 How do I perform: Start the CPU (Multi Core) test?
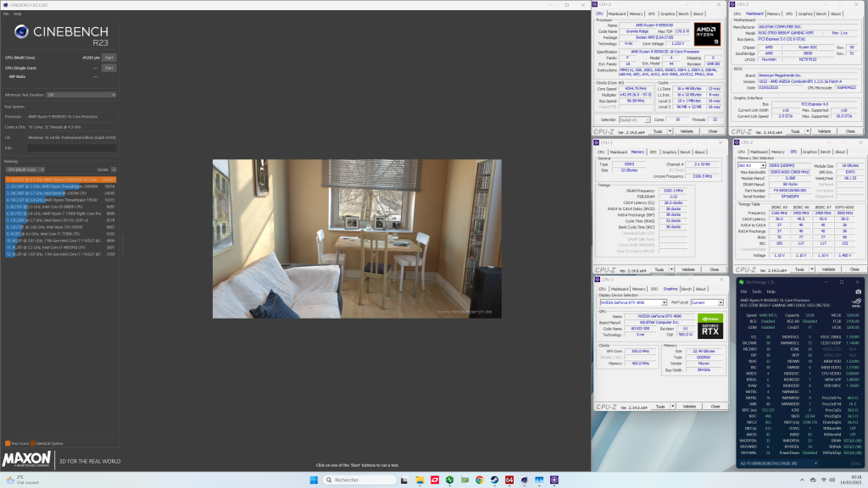click(109, 58)
